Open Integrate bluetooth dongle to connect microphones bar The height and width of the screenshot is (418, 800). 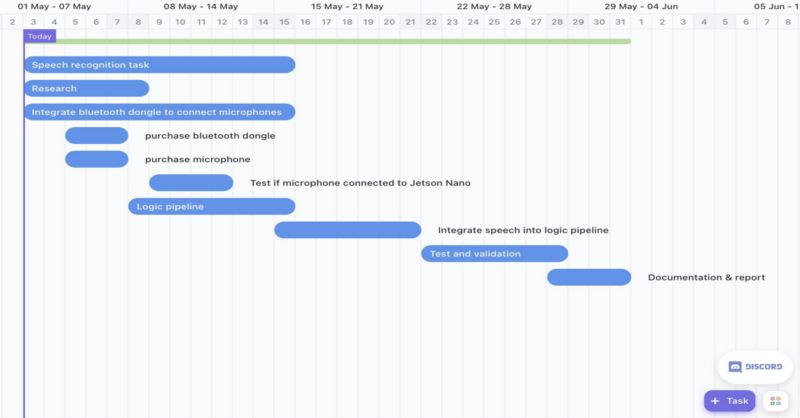click(x=160, y=112)
